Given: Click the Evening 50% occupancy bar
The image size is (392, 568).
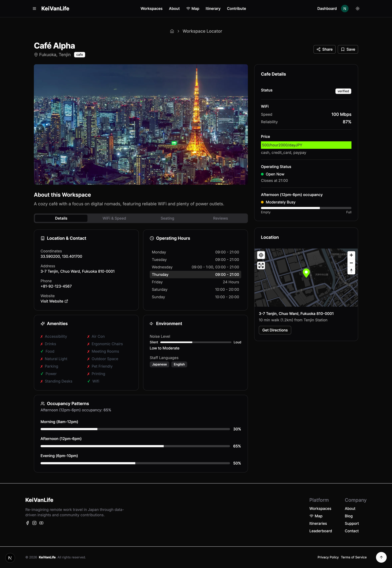Looking at the screenshot, I should pyautogui.click(x=135, y=463).
